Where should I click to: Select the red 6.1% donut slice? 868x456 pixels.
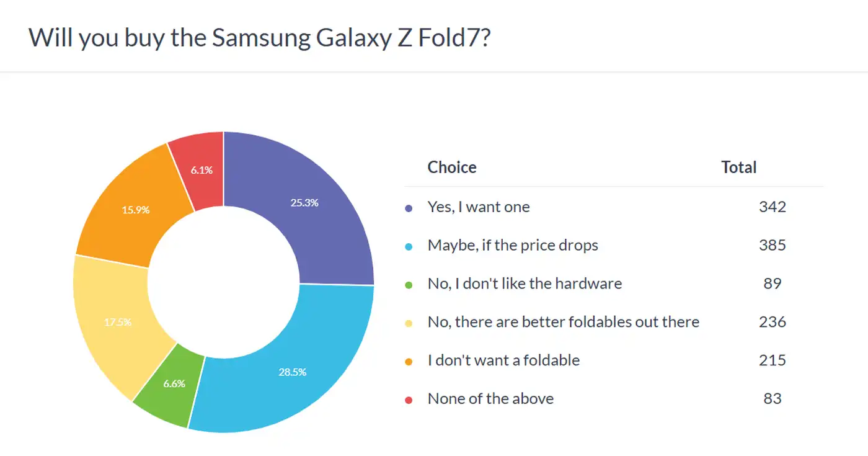201,169
